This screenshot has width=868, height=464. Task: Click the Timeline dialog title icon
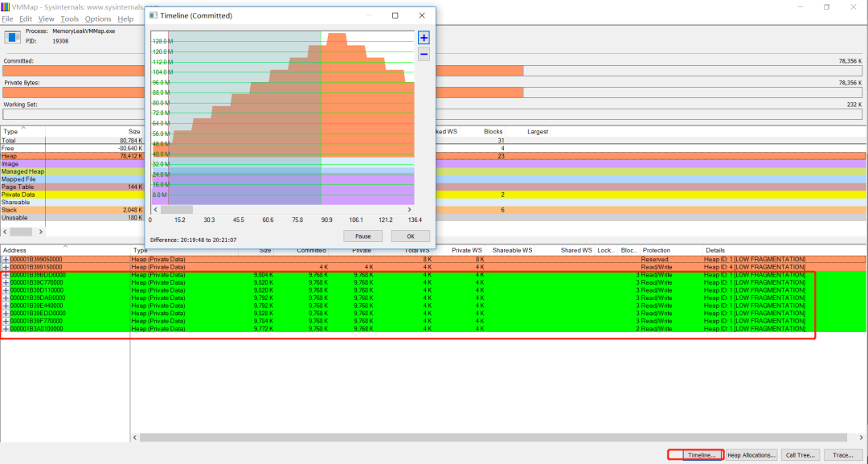[154, 15]
